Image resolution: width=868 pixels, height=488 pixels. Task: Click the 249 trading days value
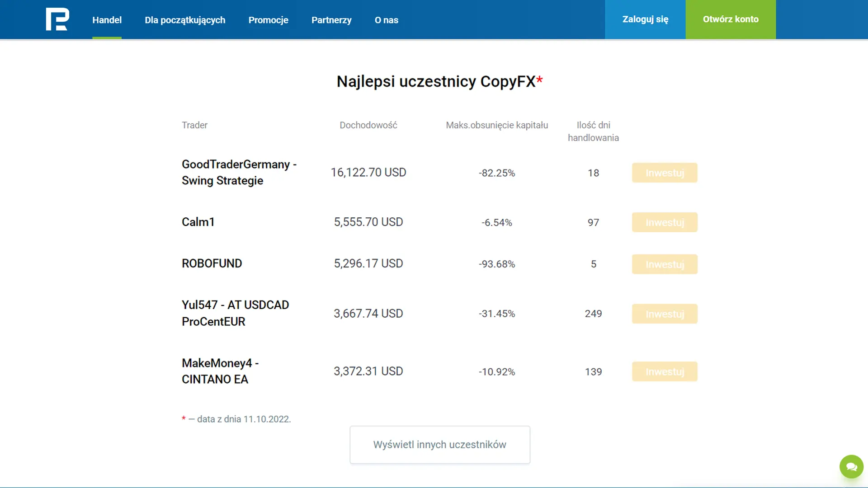tap(593, 314)
